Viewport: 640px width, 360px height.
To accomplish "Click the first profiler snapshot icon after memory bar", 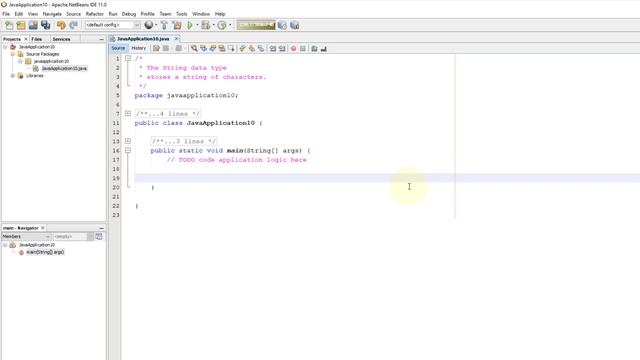I will tap(282, 25).
